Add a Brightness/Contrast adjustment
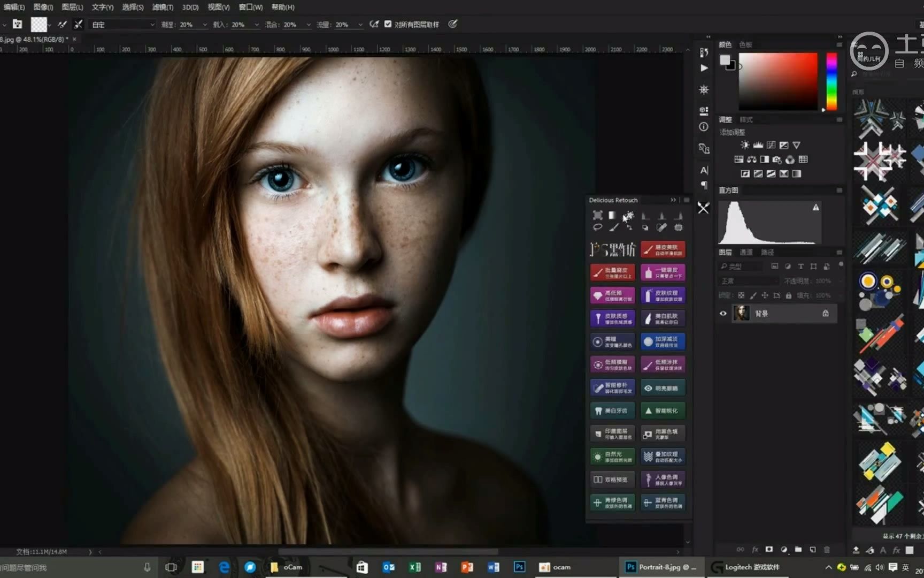 [745, 145]
